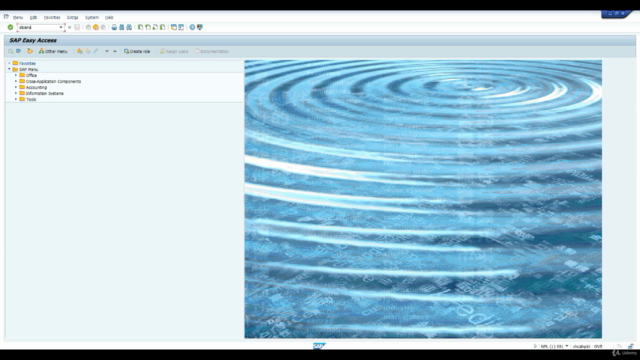Expand the Cross-Application Components node
This screenshot has height=360, width=640.
[16, 81]
